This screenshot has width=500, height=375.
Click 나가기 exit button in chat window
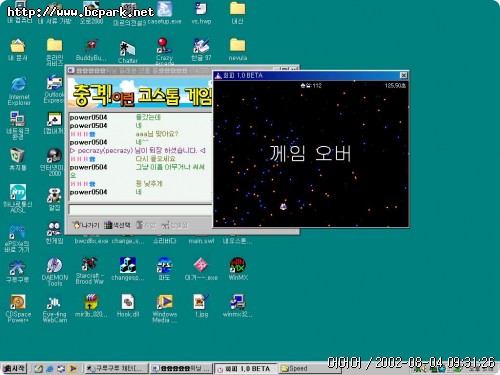pos(86,225)
